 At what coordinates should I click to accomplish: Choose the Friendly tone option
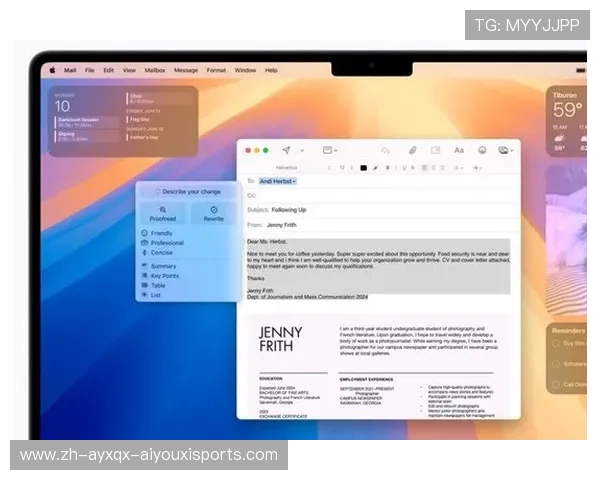click(157, 233)
